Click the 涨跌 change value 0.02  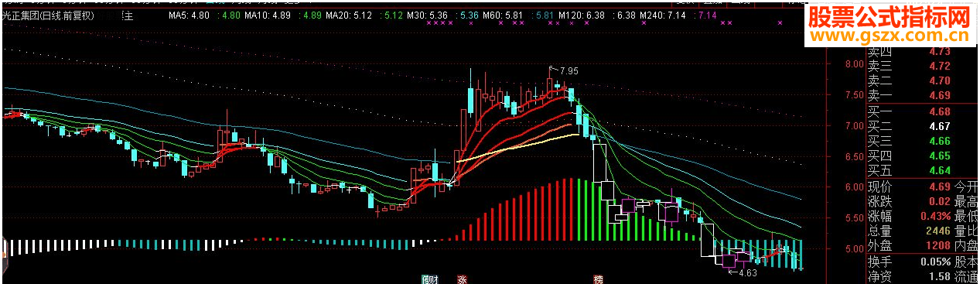tap(939, 201)
